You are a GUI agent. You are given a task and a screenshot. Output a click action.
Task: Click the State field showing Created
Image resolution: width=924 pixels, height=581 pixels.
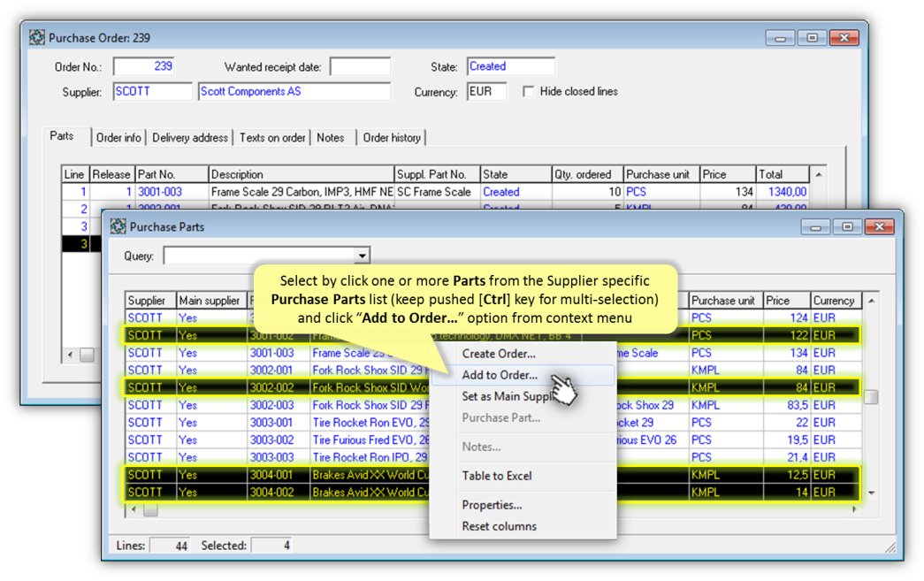click(x=510, y=66)
